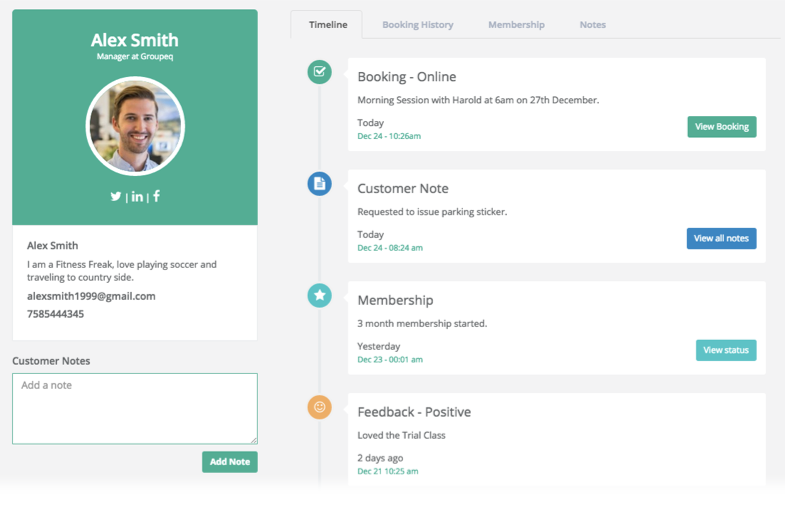
Task: Focus the Add a note text area
Action: point(135,409)
